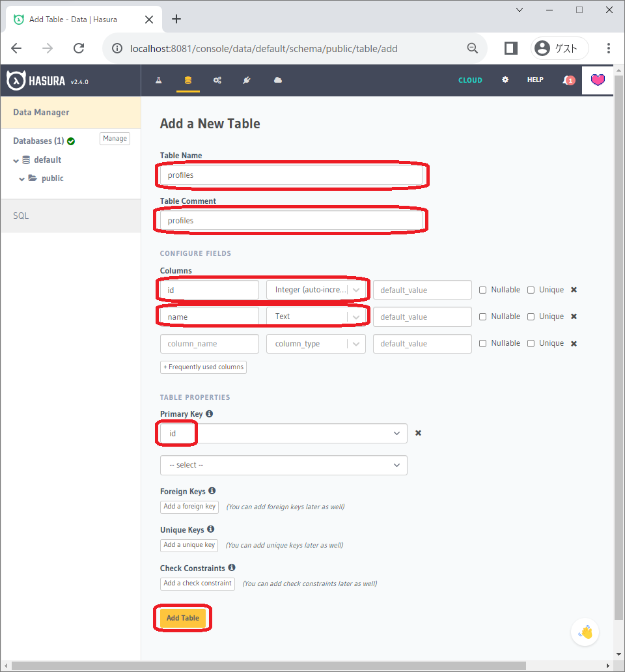Click Frequently used columns button
Image resolution: width=625 pixels, height=672 pixels.
pos(204,367)
